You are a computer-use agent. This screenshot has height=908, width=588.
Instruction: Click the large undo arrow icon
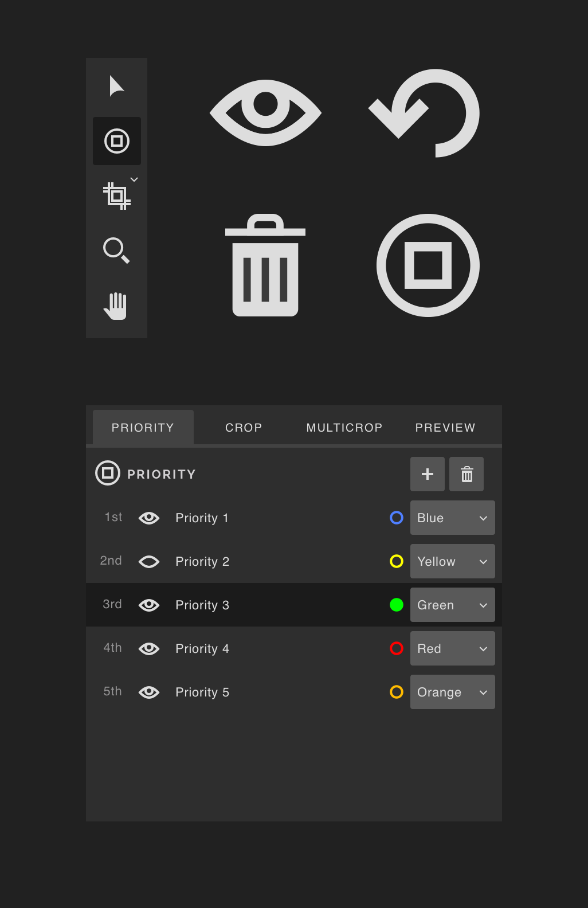pos(424,113)
